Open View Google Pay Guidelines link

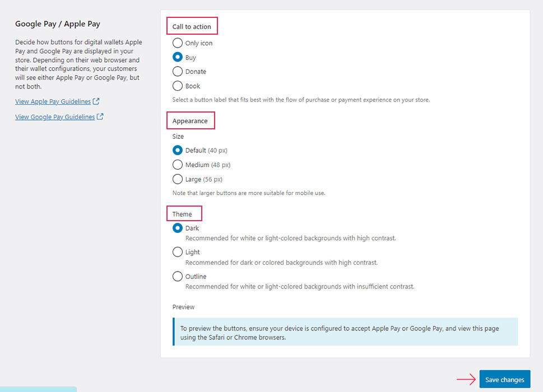pyautogui.click(x=55, y=117)
